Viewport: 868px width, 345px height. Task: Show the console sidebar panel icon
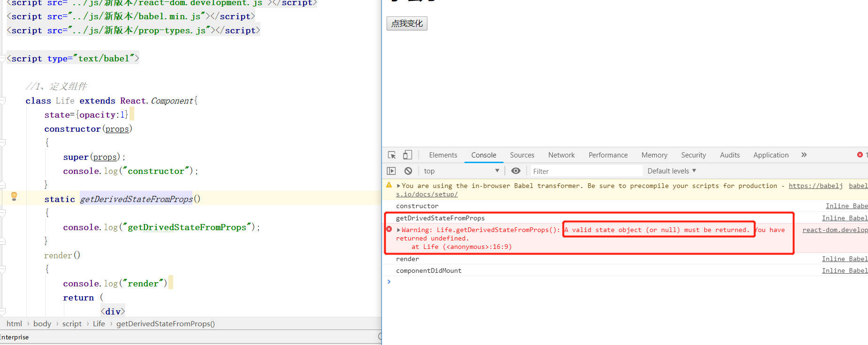tap(391, 171)
